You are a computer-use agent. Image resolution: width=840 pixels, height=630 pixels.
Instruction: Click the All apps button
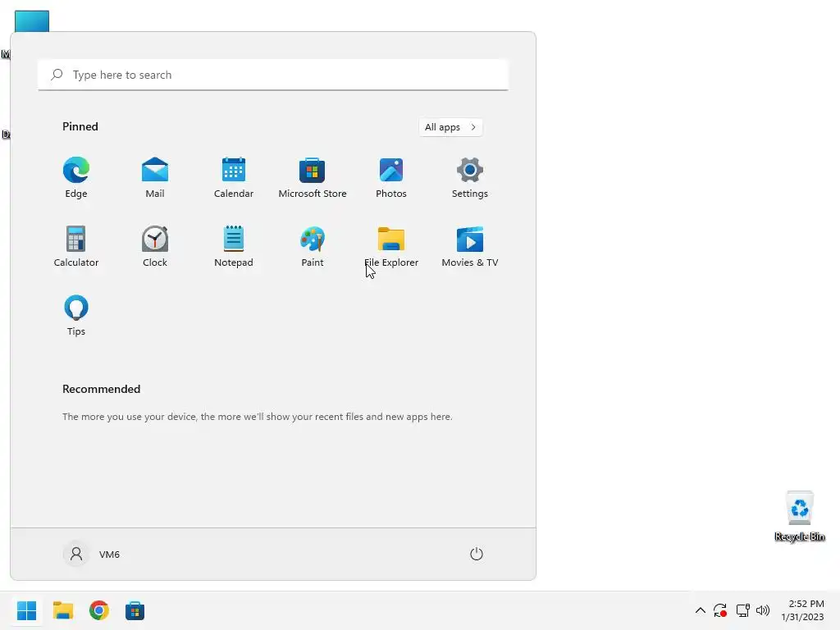(x=450, y=127)
